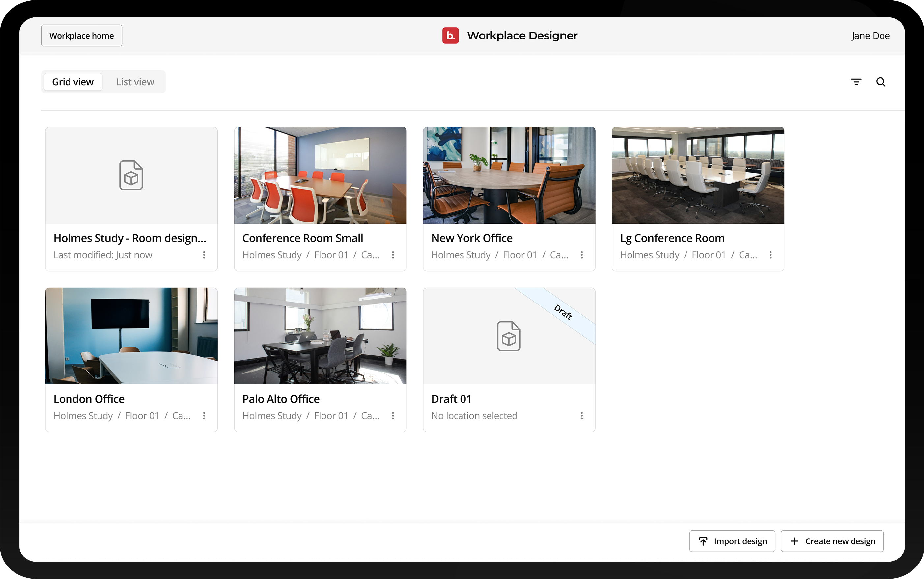Go to Workplace home

click(x=82, y=36)
